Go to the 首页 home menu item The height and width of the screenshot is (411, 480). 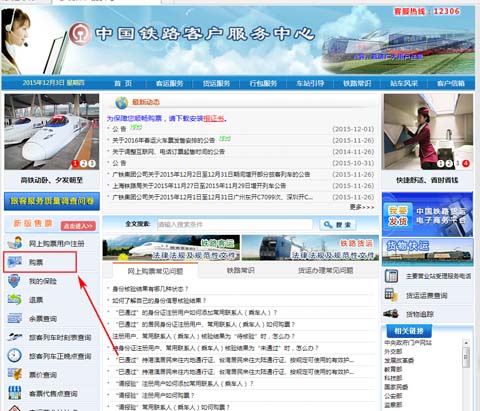pyautogui.click(x=123, y=83)
